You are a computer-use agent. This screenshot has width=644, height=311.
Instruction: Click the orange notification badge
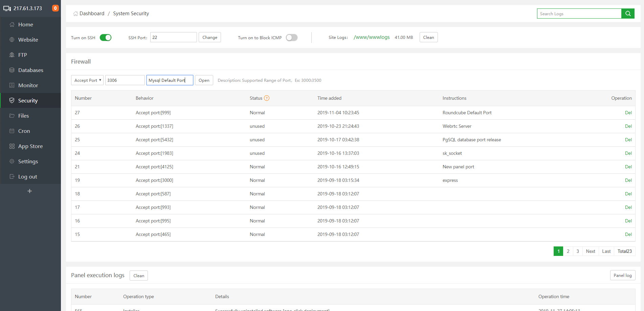(55, 8)
